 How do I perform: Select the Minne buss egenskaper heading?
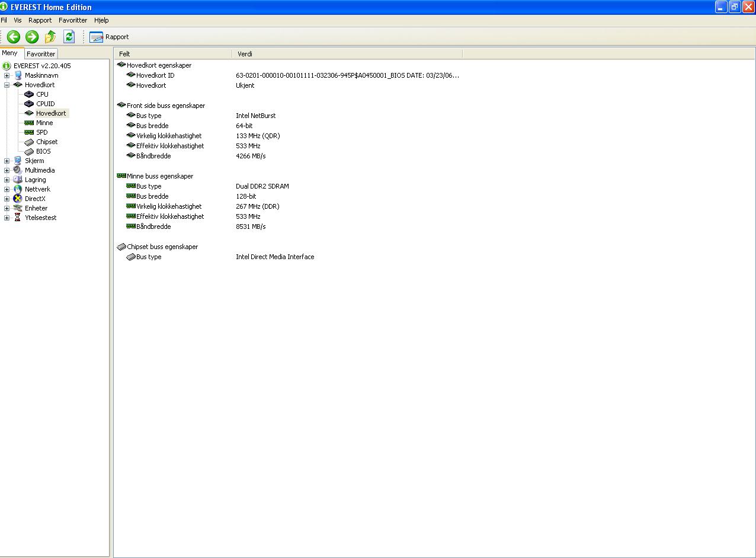(x=160, y=176)
